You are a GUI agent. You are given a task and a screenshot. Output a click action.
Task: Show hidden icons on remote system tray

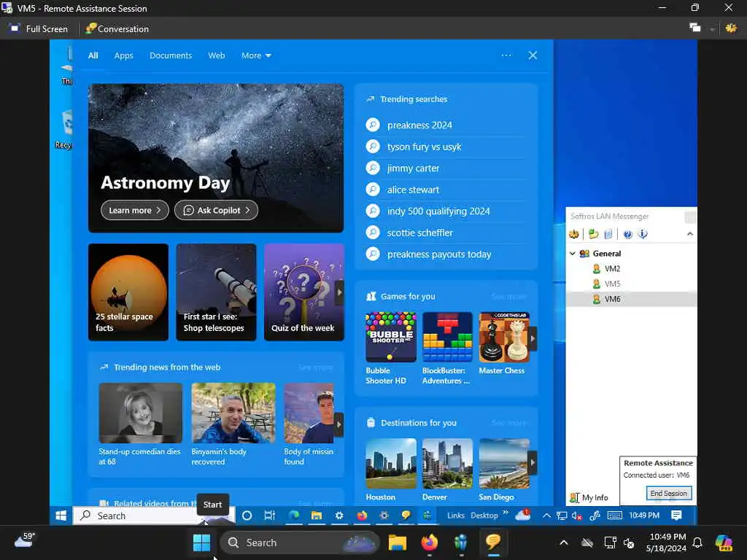[546, 516]
